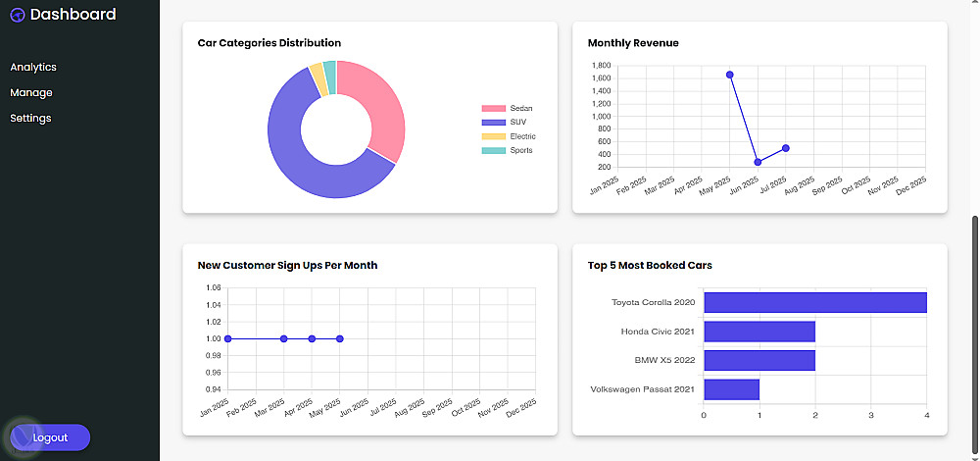Click New Customer Sign Ups Per Month heading

287,265
